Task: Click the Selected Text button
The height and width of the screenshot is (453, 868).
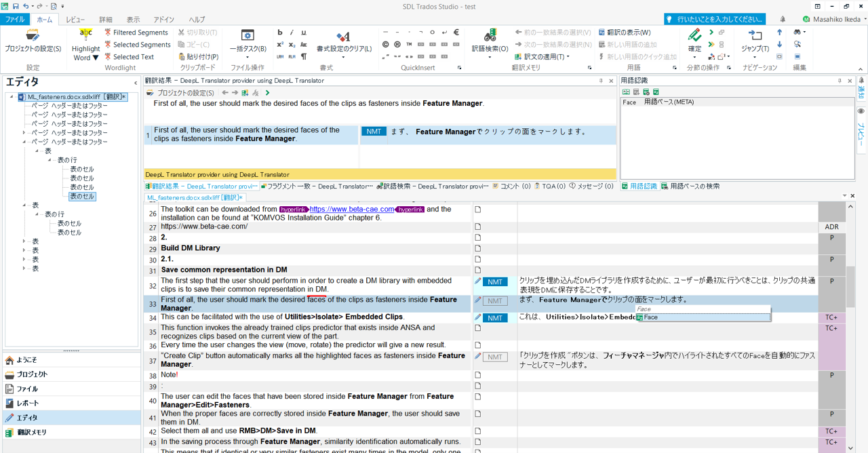Action: [x=129, y=57]
